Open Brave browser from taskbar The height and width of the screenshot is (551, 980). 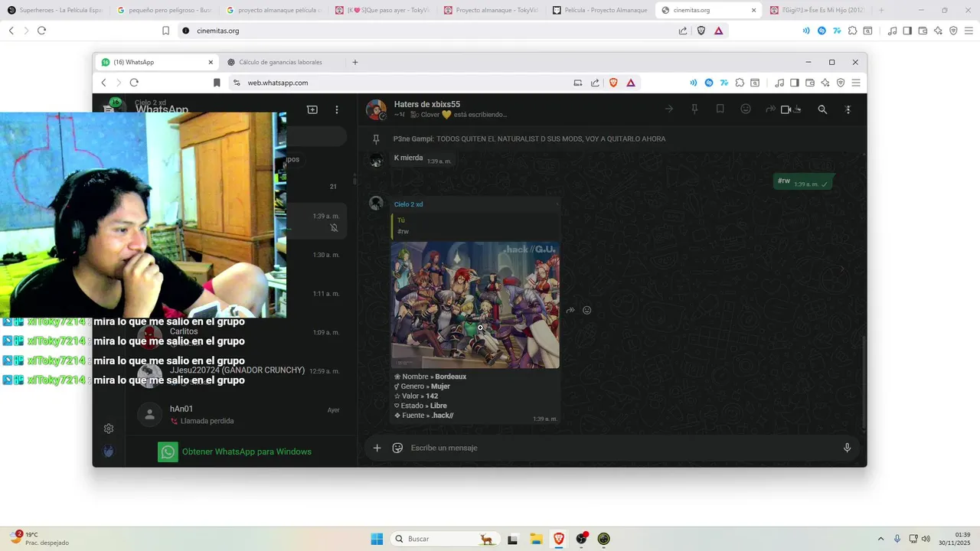tap(558, 539)
